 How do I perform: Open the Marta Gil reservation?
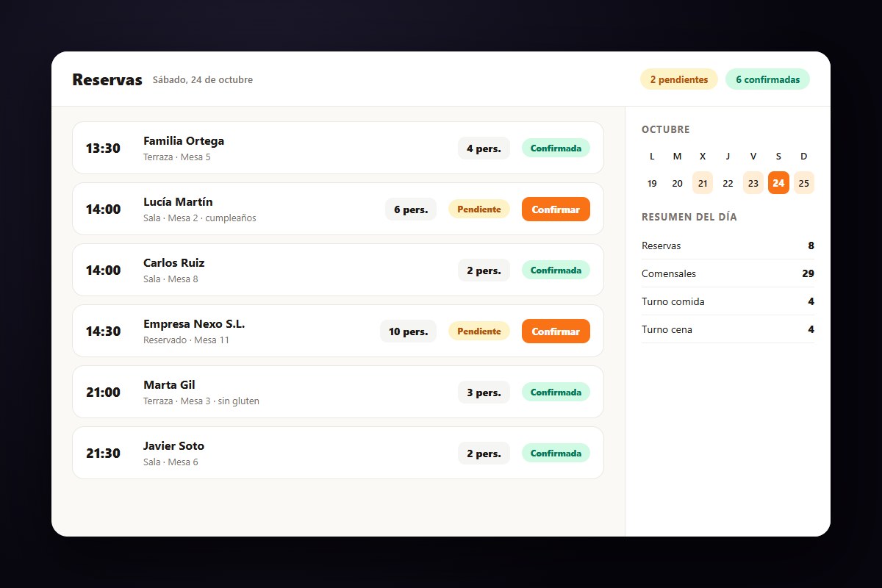[x=338, y=392]
